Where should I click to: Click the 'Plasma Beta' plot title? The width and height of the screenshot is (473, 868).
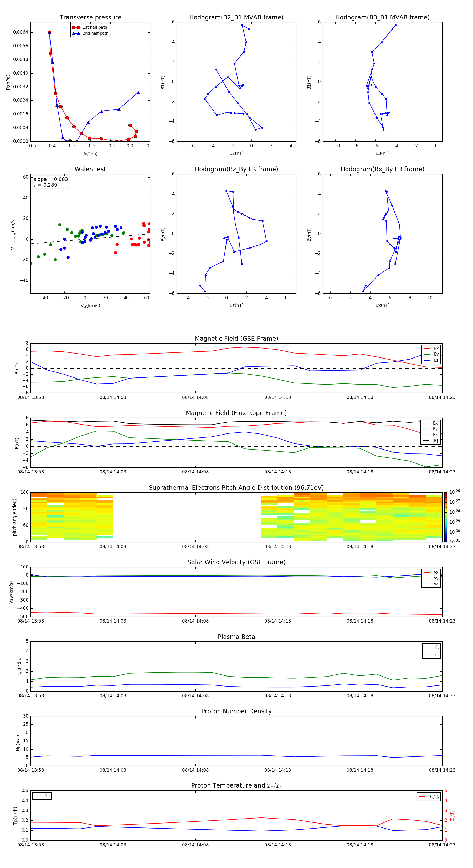(236, 637)
